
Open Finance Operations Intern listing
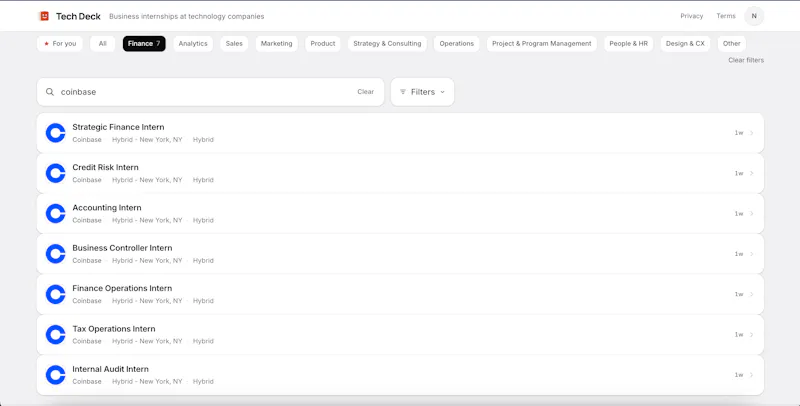(400, 294)
